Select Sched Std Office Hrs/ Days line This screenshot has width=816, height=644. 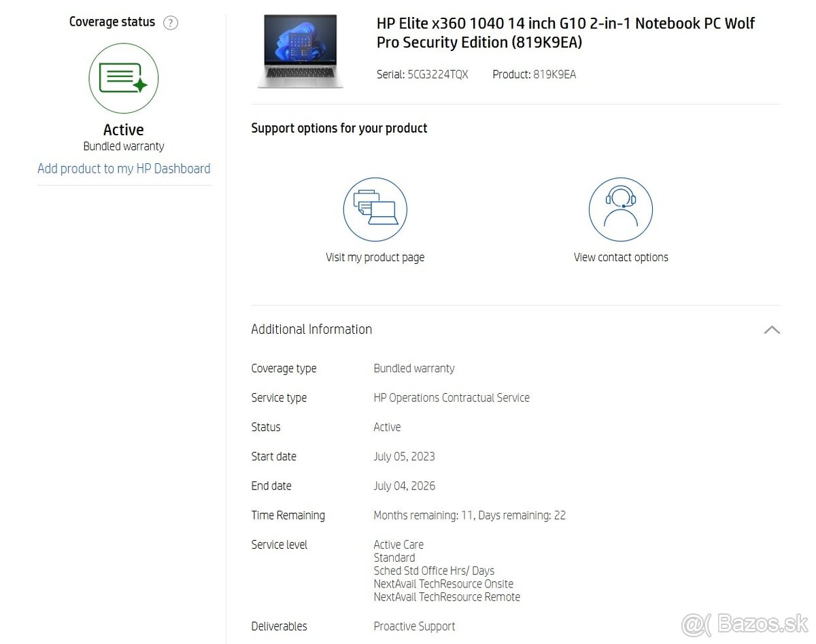point(434,571)
